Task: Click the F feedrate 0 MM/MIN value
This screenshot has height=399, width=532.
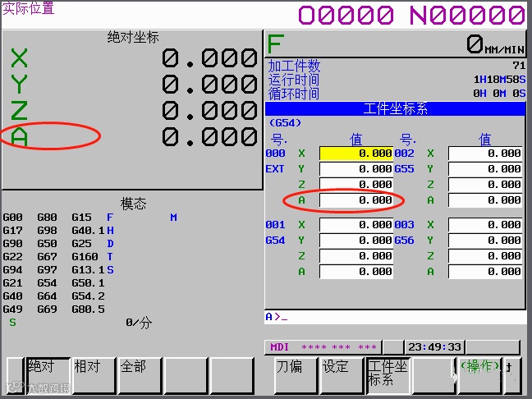Action: click(495, 45)
